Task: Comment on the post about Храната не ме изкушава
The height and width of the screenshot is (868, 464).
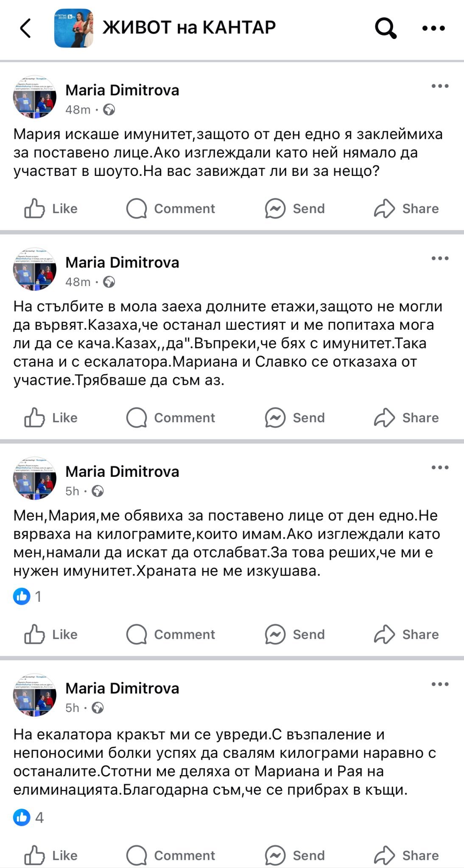Action: point(171,634)
